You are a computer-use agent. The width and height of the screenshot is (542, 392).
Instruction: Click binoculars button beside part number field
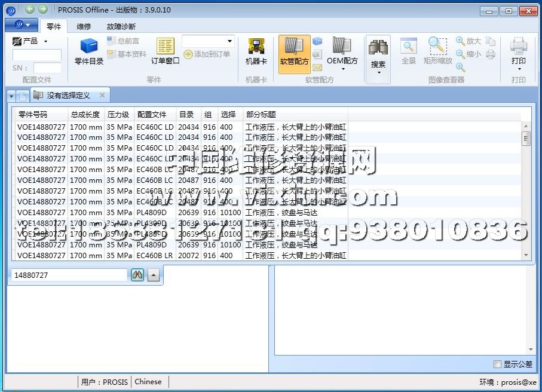(137, 275)
